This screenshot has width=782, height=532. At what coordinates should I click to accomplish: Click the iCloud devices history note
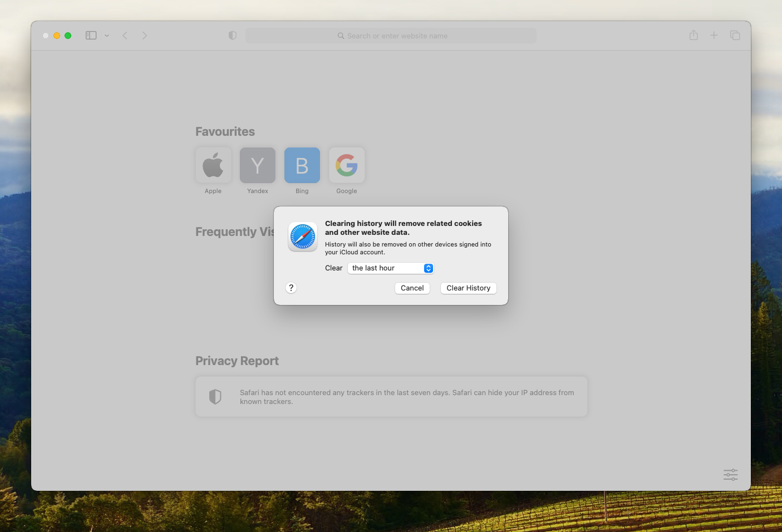coord(408,248)
